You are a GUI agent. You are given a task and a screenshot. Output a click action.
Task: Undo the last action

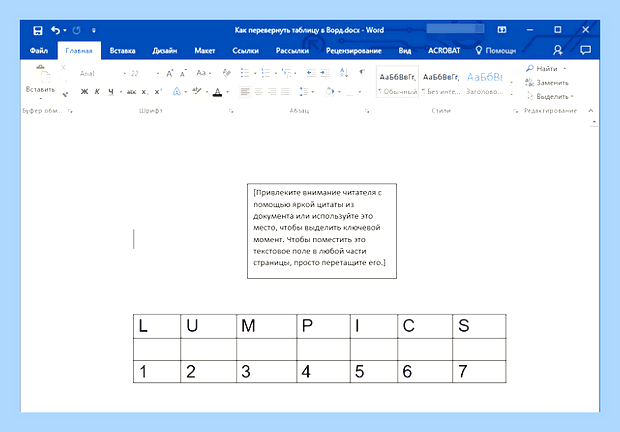pyautogui.click(x=55, y=30)
